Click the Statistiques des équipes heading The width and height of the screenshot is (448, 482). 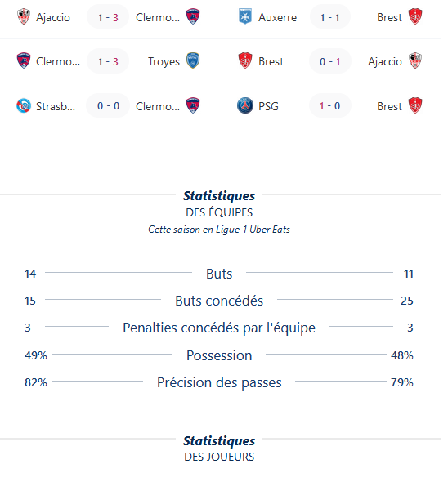click(x=219, y=203)
